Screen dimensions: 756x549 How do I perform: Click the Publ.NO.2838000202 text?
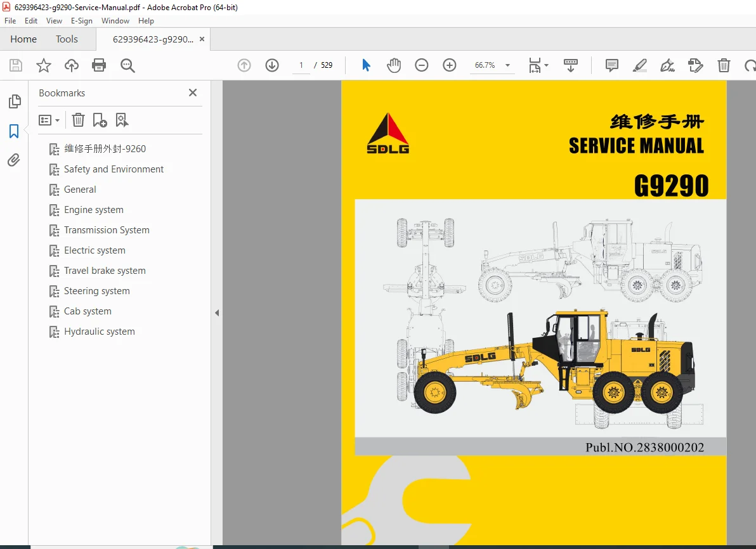click(644, 448)
